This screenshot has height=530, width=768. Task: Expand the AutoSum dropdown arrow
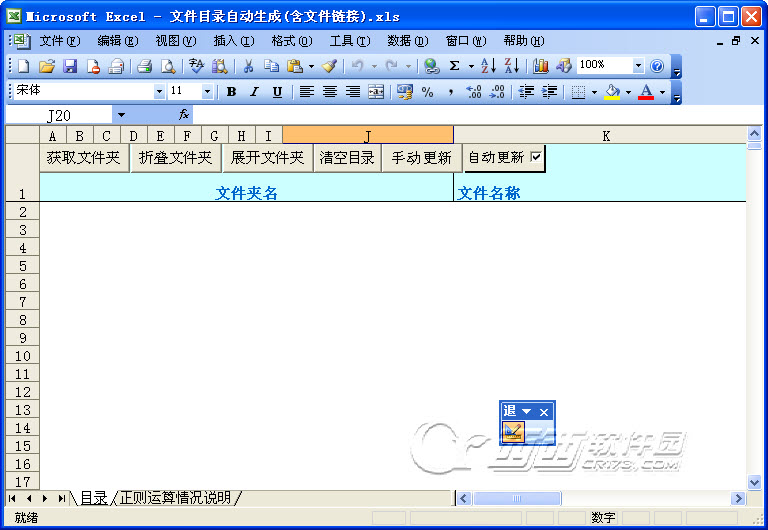471,66
